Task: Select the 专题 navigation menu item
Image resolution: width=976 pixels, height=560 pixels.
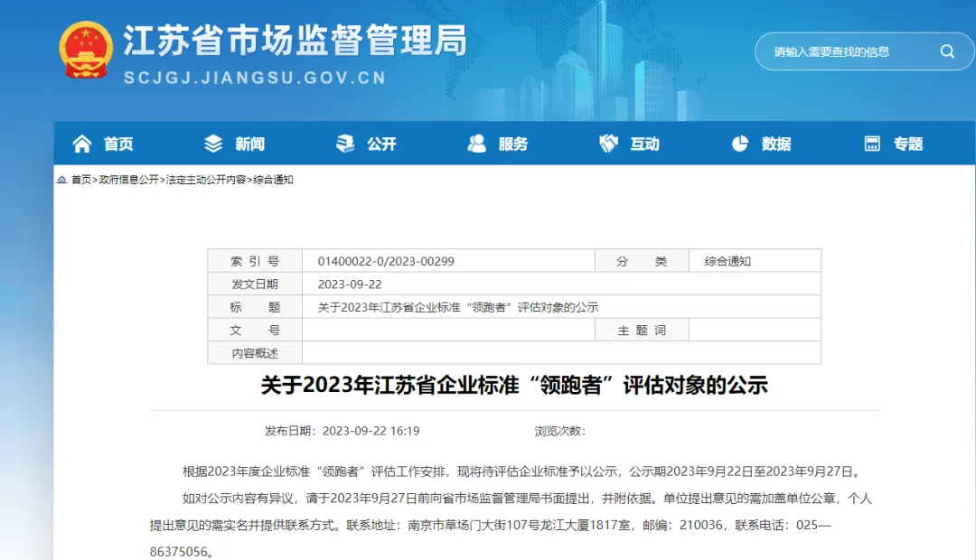Action: (908, 144)
